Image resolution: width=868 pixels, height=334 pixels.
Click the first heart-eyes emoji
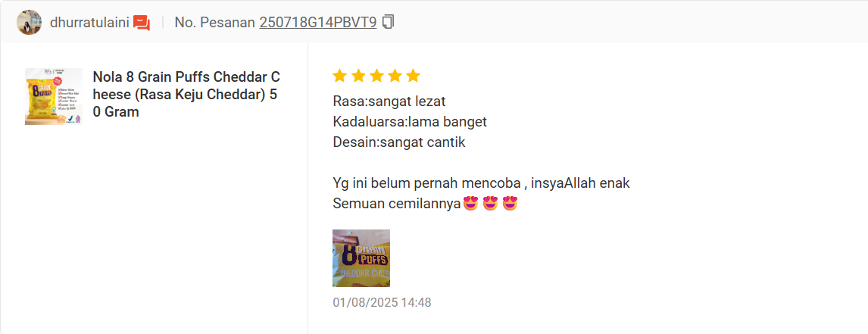470,203
